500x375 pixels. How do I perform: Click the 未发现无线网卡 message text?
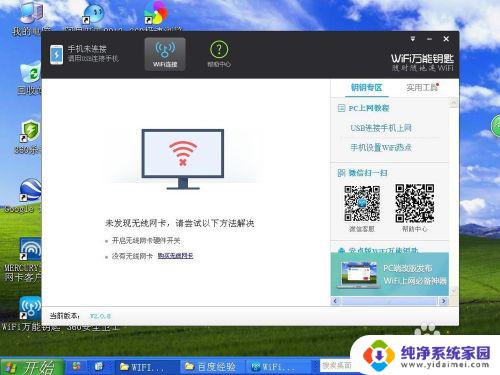point(180,223)
